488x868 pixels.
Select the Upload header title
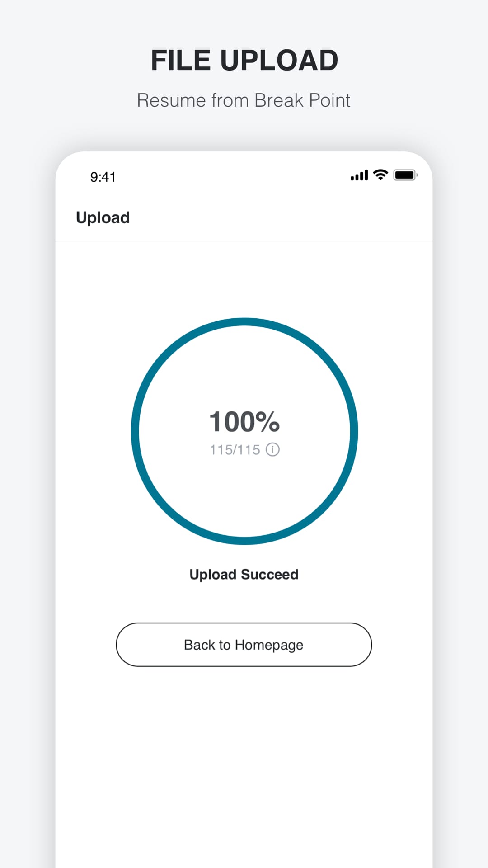(x=103, y=217)
